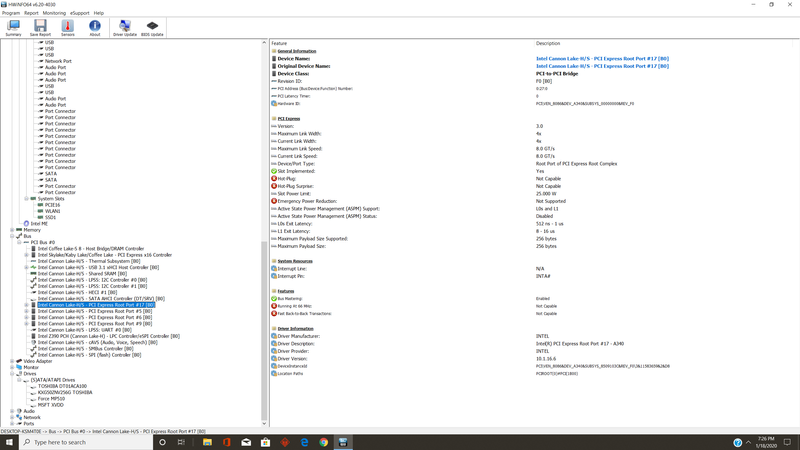Viewport: 800px width, 450px height.
Task: Expand the Video Adapter tree node
Action: 13,361
